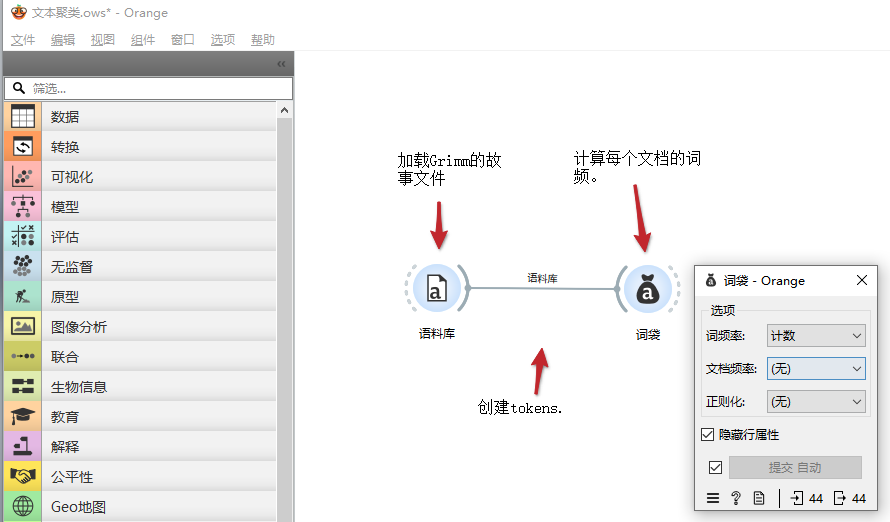
Task: Select the 加载Grimm的故事文件 annotation text
Action: tap(449, 169)
